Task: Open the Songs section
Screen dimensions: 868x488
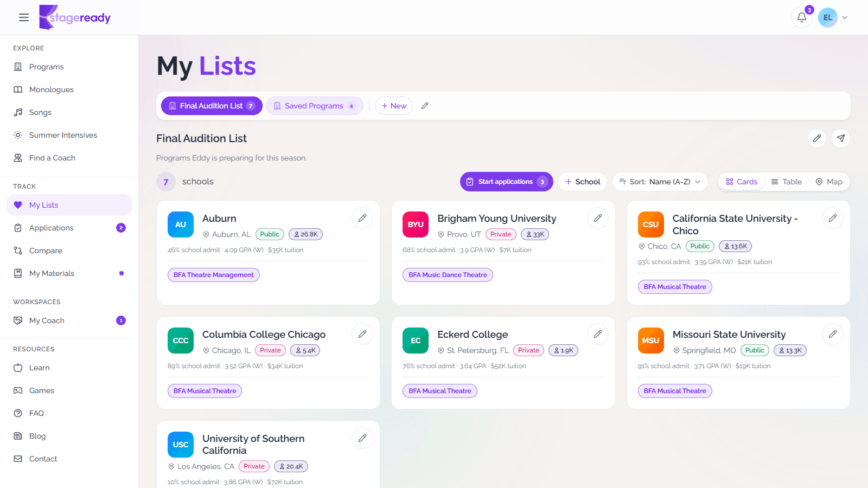Action: (69, 112)
